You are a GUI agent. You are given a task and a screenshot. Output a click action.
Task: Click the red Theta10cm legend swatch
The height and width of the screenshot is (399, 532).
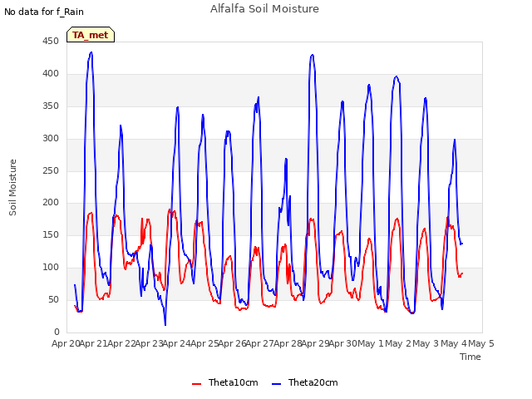click(197, 384)
